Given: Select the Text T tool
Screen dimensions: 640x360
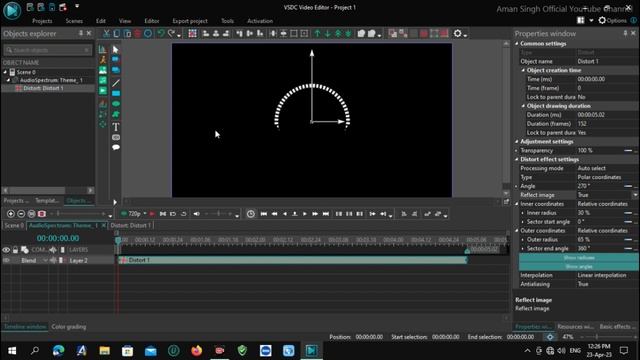Looking at the screenshot, I should point(116,127).
